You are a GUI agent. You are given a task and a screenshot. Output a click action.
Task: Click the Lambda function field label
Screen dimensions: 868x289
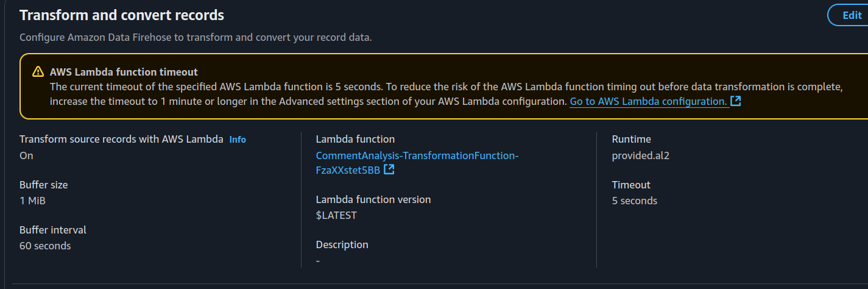click(355, 139)
